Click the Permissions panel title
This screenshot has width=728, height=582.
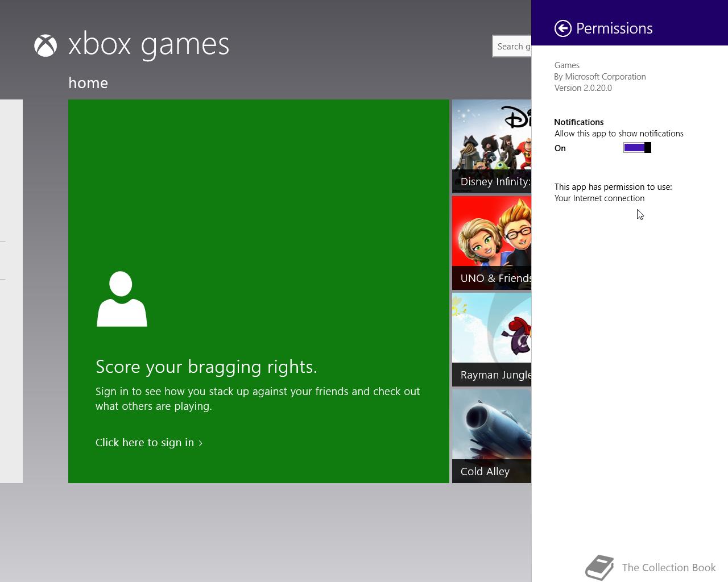[614, 28]
